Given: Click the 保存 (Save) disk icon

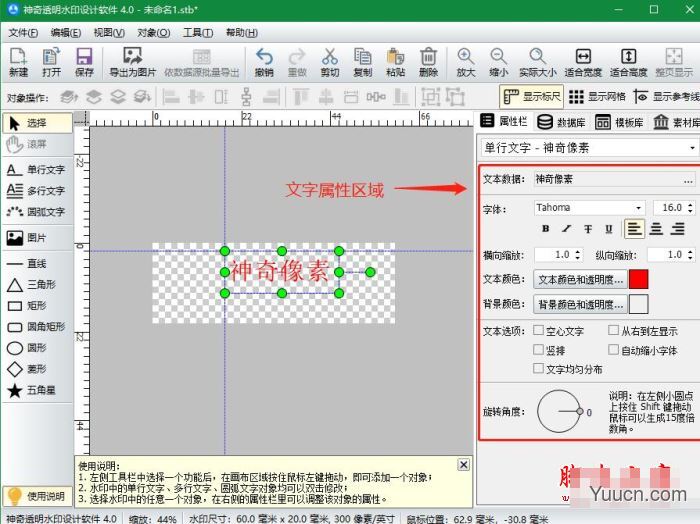Looking at the screenshot, I should [84, 62].
